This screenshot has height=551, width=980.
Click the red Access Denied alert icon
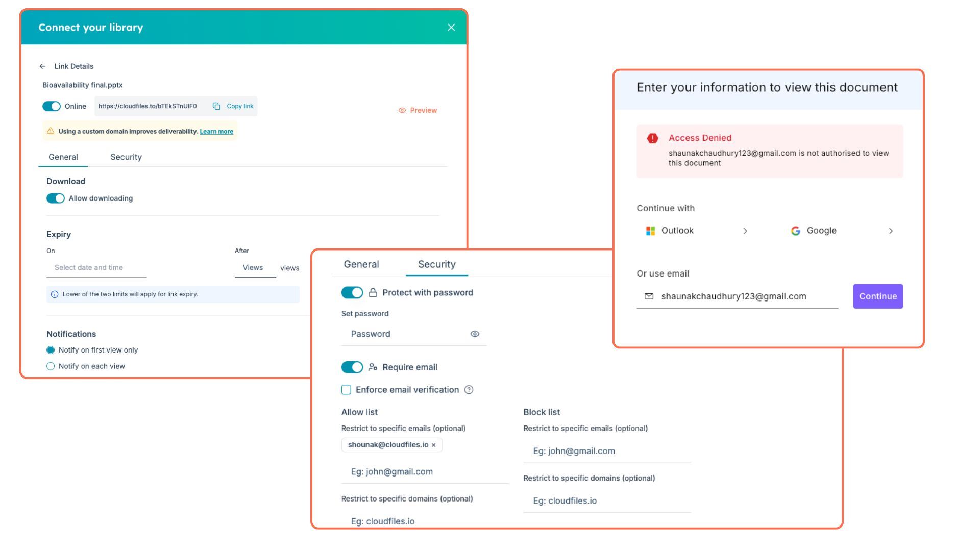pyautogui.click(x=652, y=138)
